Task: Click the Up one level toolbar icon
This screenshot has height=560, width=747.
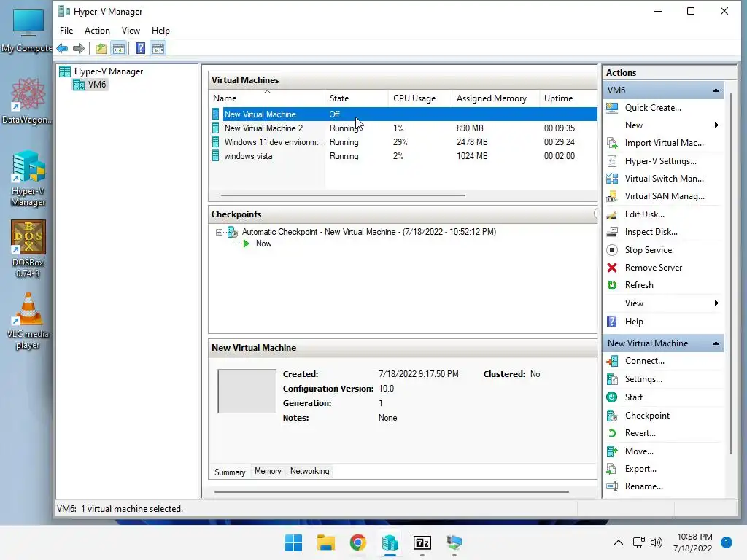Action: (x=101, y=49)
